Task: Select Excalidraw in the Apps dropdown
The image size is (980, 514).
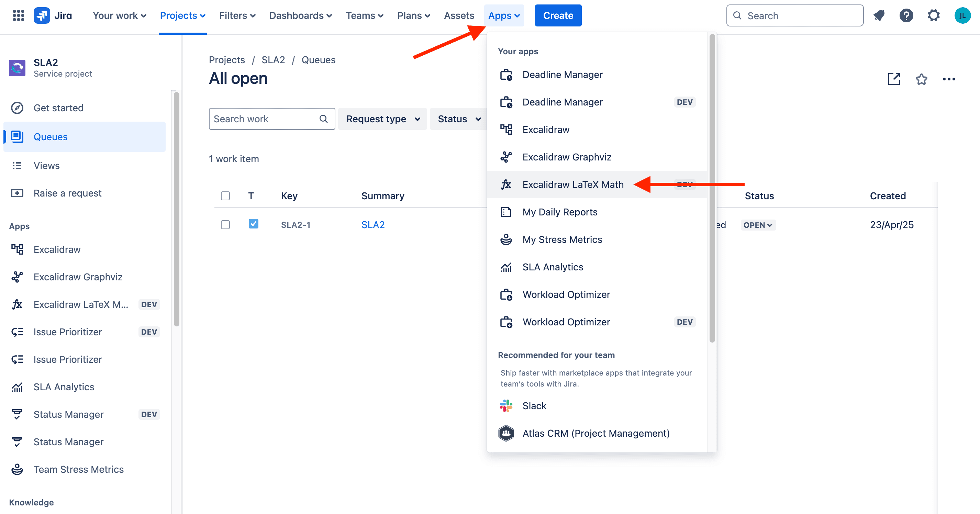Action: click(x=597, y=130)
